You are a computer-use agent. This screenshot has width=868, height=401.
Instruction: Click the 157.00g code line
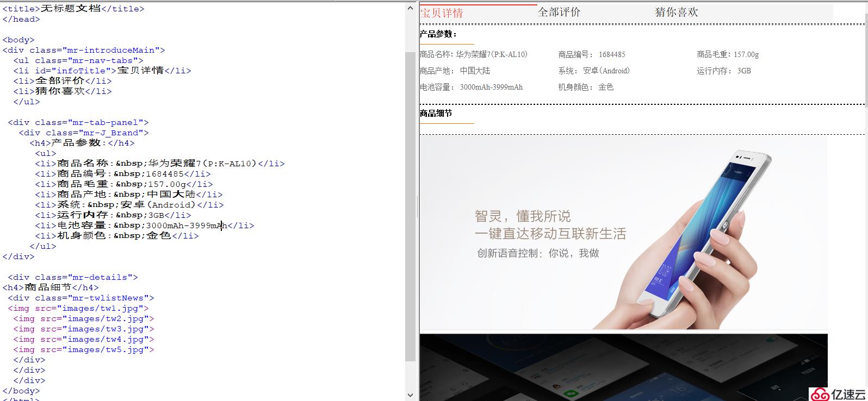pos(124,184)
